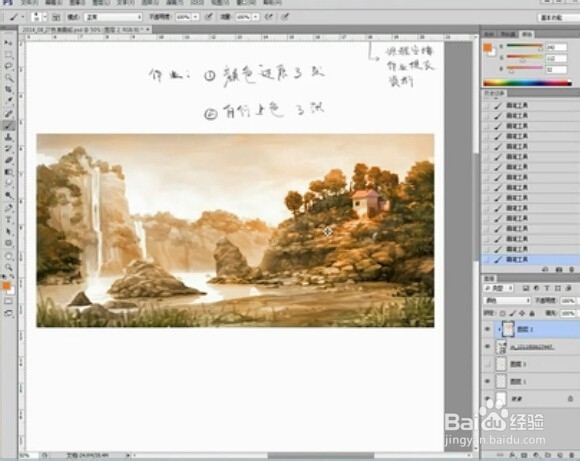Open the layer opacity field
580x461 pixels.
tap(568, 301)
